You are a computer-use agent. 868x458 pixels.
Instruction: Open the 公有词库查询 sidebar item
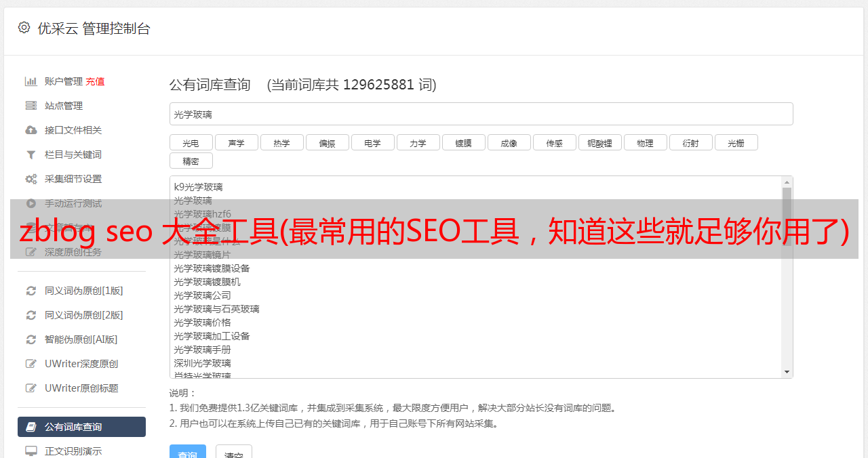[x=81, y=427]
